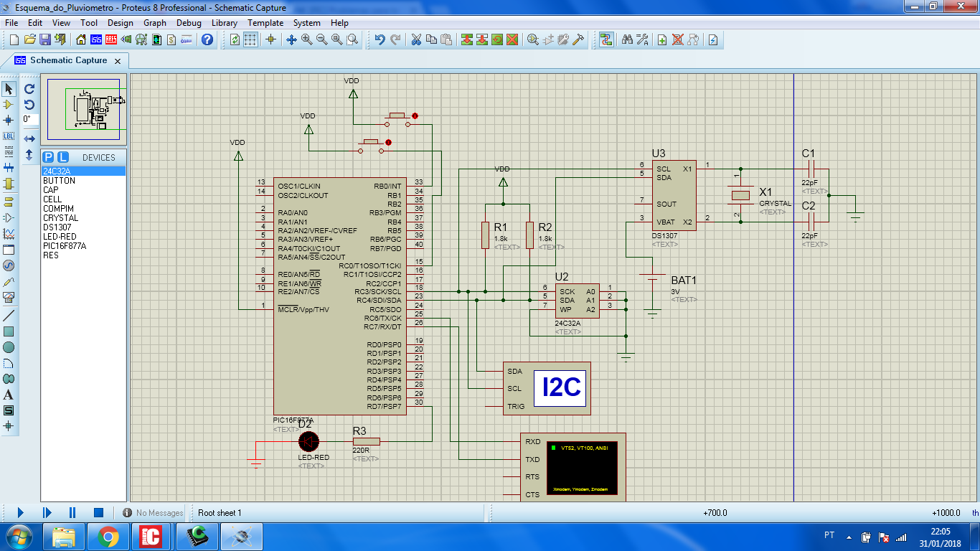Open search and tag binoculars icon

[x=626, y=39]
